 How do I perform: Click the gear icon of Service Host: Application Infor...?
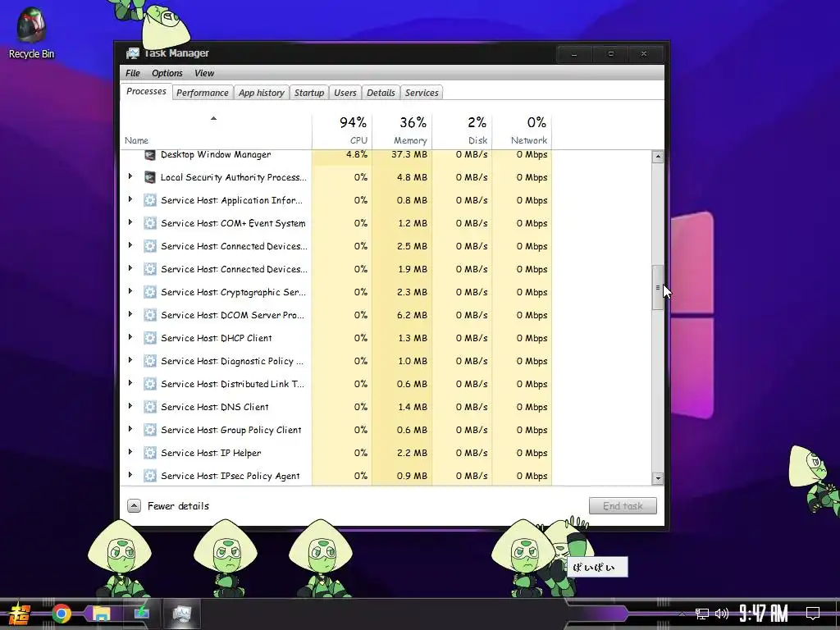click(x=150, y=200)
